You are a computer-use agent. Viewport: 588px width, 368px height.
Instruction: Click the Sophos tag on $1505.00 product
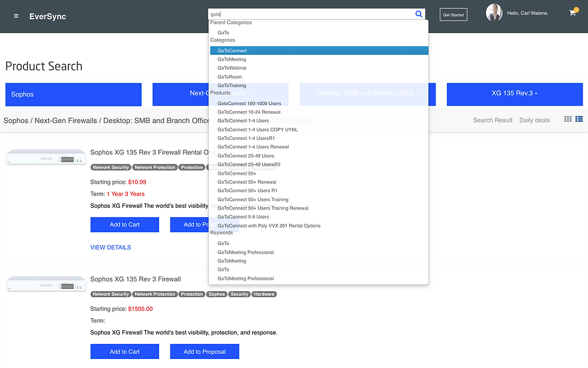217,294
